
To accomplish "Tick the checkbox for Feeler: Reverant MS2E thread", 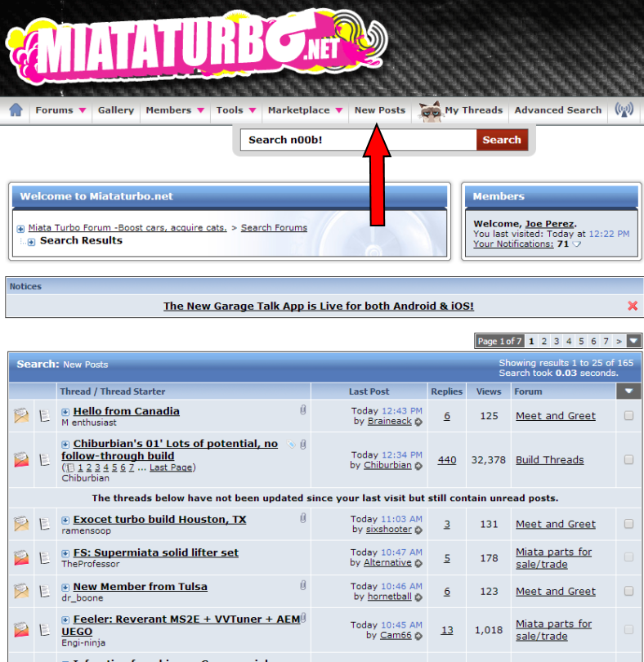I will click(628, 629).
